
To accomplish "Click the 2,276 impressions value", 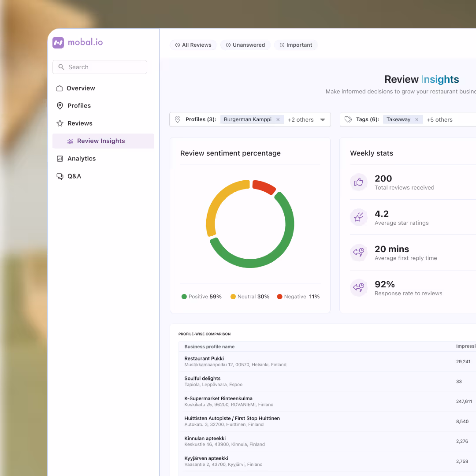I will click(462, 441).
